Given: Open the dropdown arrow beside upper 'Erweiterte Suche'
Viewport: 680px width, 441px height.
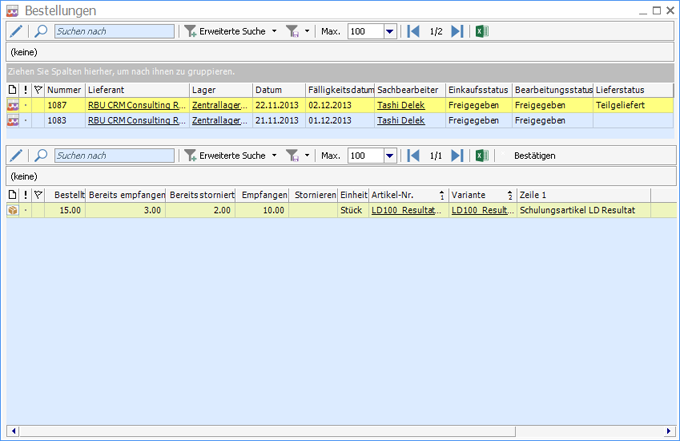Looking at the screenshot, I should 274,31.
